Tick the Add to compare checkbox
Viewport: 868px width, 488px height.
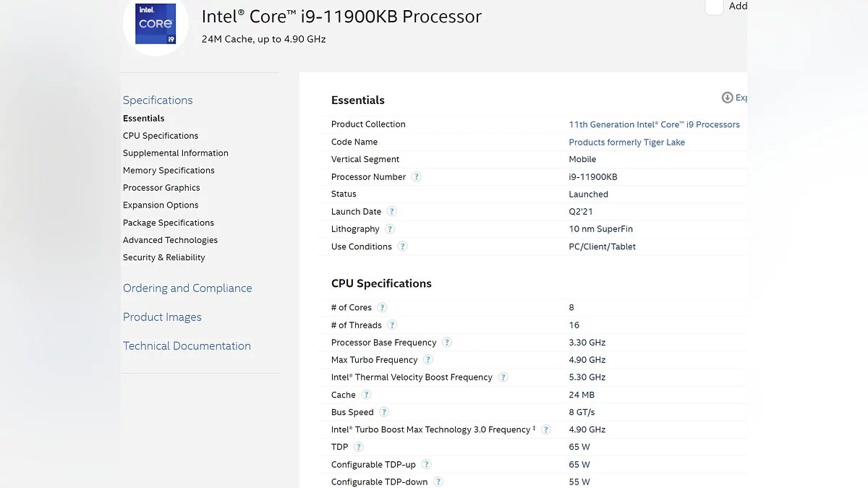pos(714,7)
